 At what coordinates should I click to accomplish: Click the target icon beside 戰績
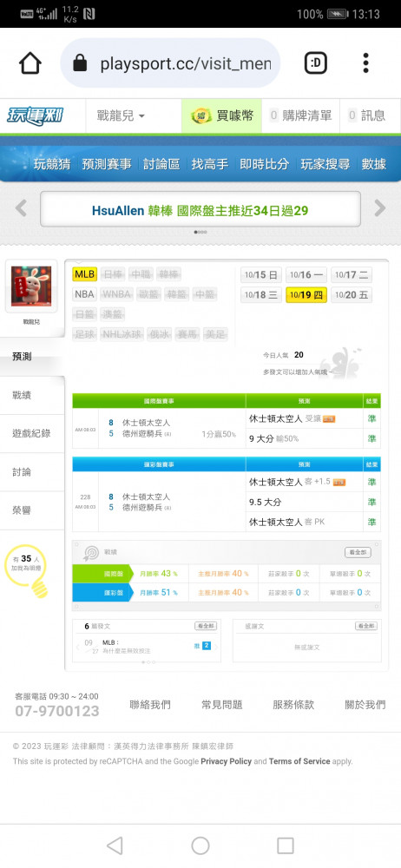[91, 552]
